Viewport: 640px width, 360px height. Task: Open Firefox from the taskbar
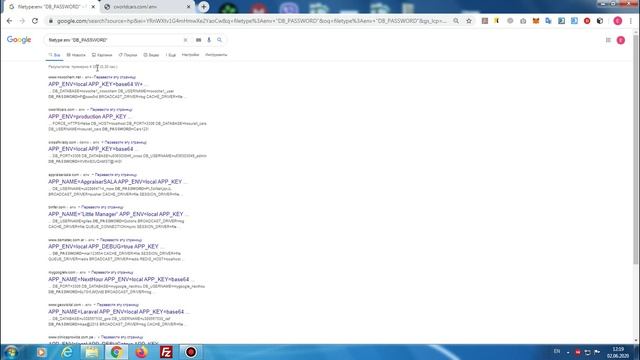[141, 352]
